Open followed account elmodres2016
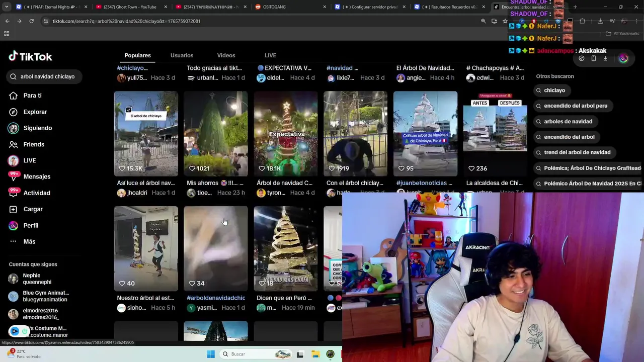The width and height of the screenshot is (644, 362). (x=33, y=314)
